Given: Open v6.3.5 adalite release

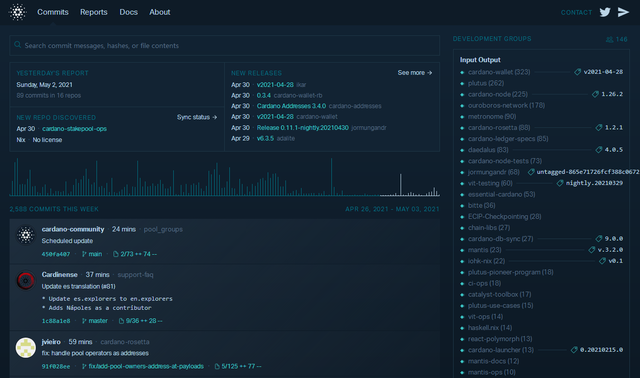Looking at the screenshot, I should (265, 138).
